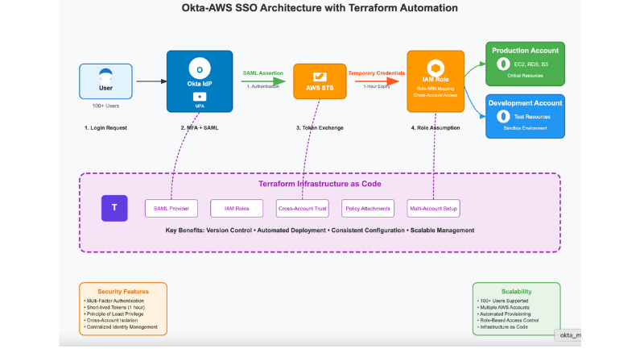Click the SAML Provider box
Image resolution: width=644 pixels, height=349 pixels.
click(171, 208)
